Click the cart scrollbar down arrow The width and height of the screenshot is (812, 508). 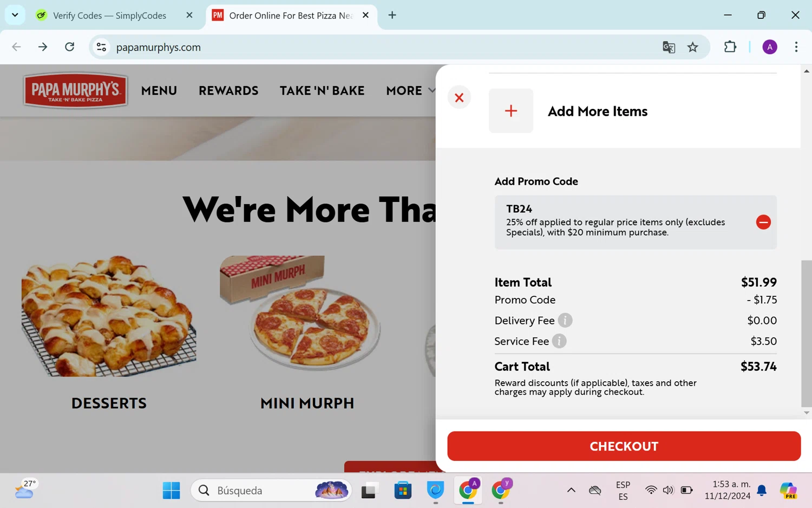coord(806,413)
